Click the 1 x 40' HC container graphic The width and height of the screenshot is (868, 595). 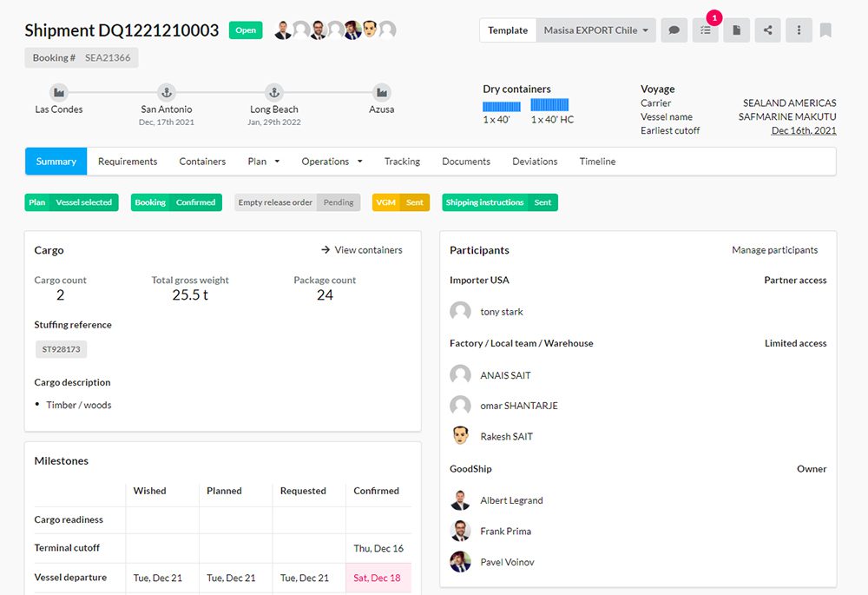[549, 105]
